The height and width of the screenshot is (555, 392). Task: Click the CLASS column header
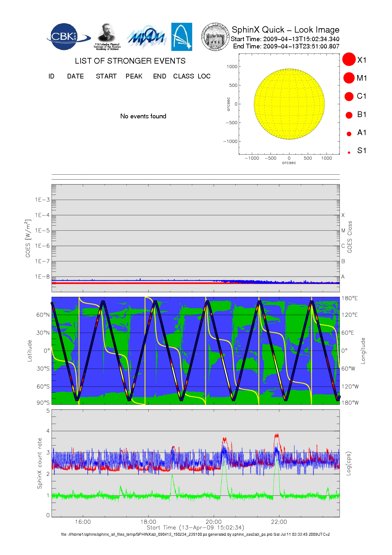coord(183,76)
